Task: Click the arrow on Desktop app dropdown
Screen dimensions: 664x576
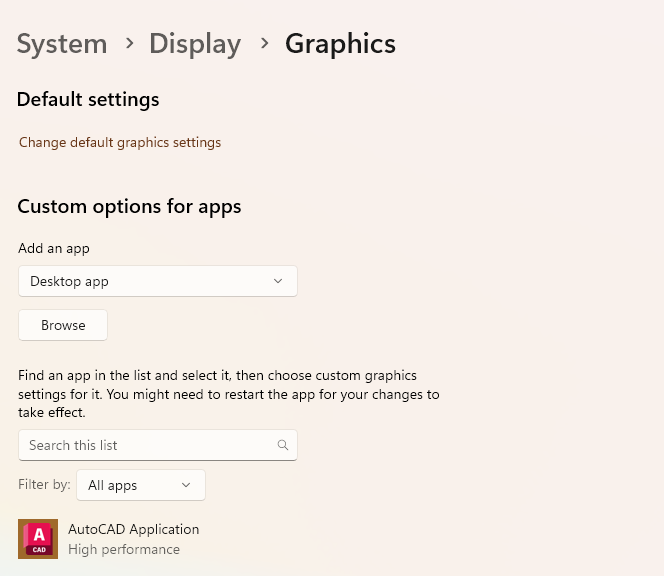Action: pyautogui.click(x=278, y=281)
